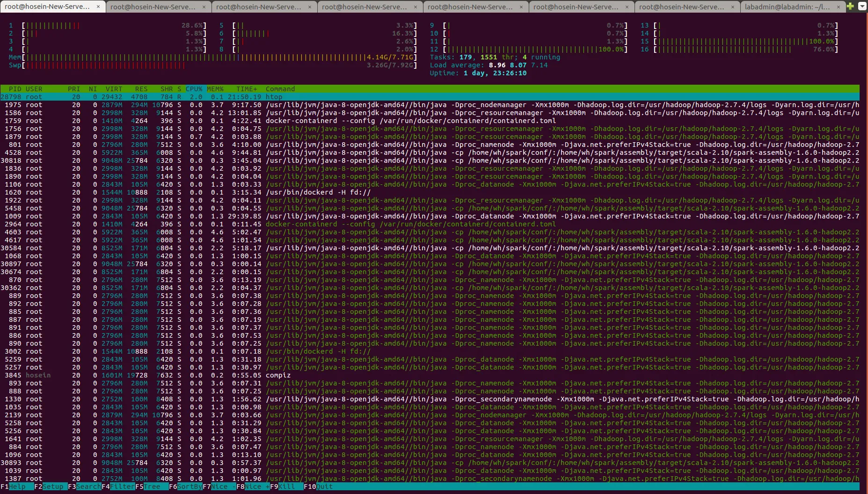Image resolution: width=868 pixels, height=494 pixels.
Task: Click the Tasks count line
Action: [495, 57]
